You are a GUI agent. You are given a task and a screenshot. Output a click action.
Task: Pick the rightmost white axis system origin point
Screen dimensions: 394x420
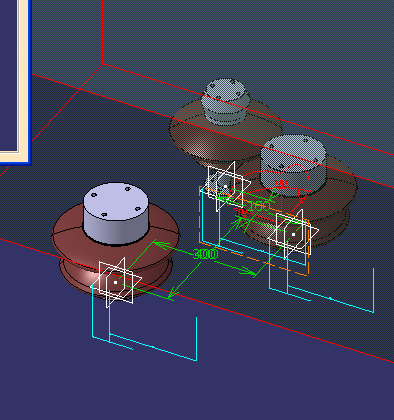click(293, 234)
